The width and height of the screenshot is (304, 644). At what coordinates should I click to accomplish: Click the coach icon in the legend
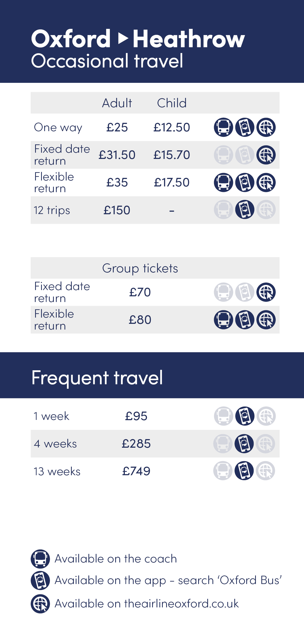[40, 559]
